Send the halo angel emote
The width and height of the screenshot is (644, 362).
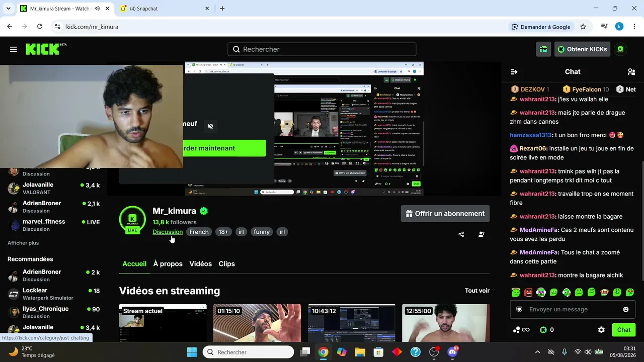click(515, 292)
